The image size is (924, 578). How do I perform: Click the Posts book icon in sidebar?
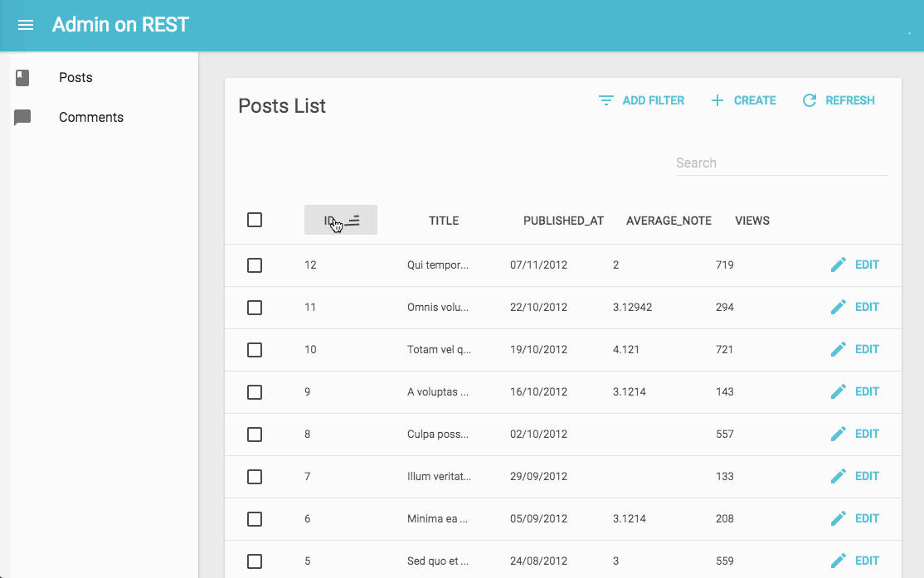point(22,78)
